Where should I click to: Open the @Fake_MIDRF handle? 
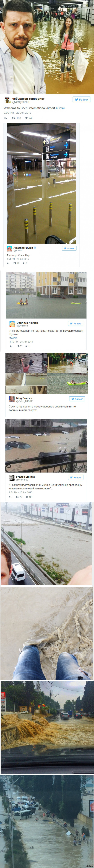pyautogui.click(x=24, y=401)
